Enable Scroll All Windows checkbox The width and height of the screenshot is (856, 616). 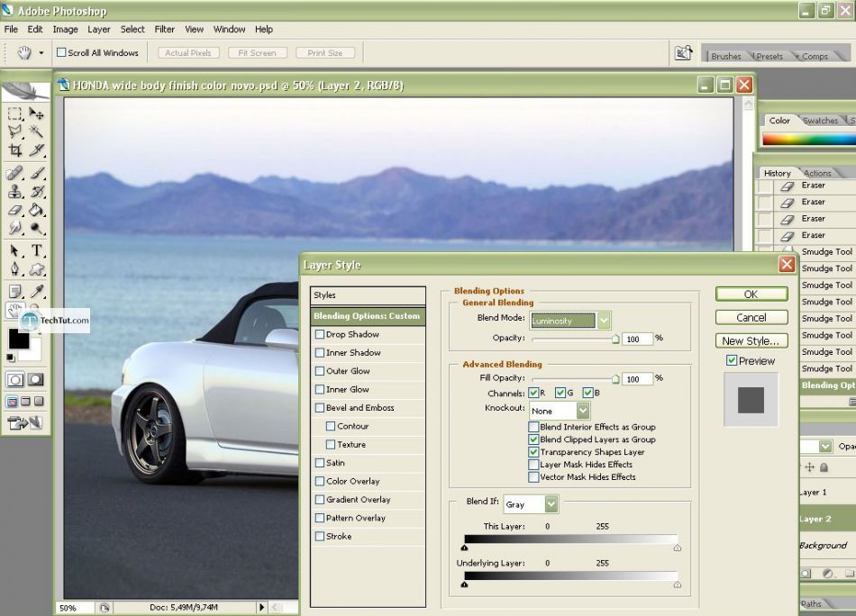pos(61,52)
